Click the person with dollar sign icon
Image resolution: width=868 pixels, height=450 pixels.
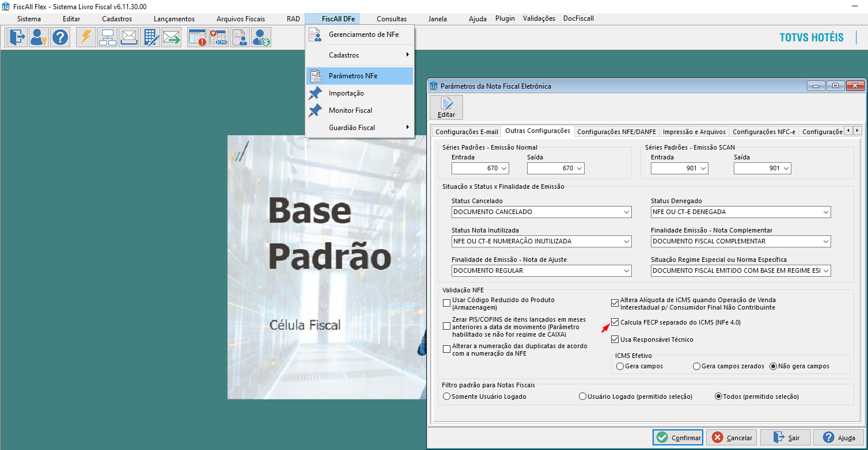pyautogui.click(x=261, y=37)
